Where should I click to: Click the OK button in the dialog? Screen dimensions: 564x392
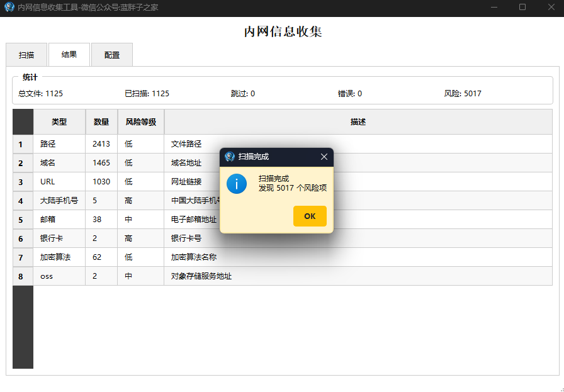click(x=310, y=216)
